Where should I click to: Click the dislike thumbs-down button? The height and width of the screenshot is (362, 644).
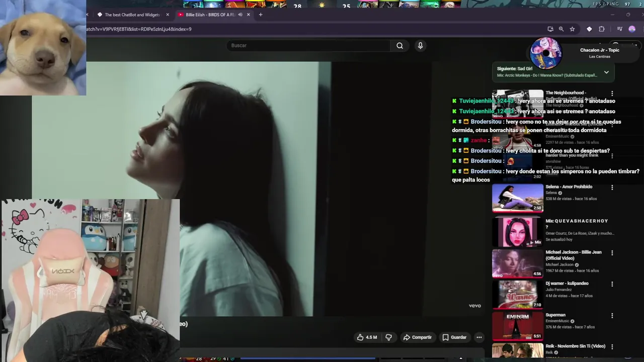388,337
